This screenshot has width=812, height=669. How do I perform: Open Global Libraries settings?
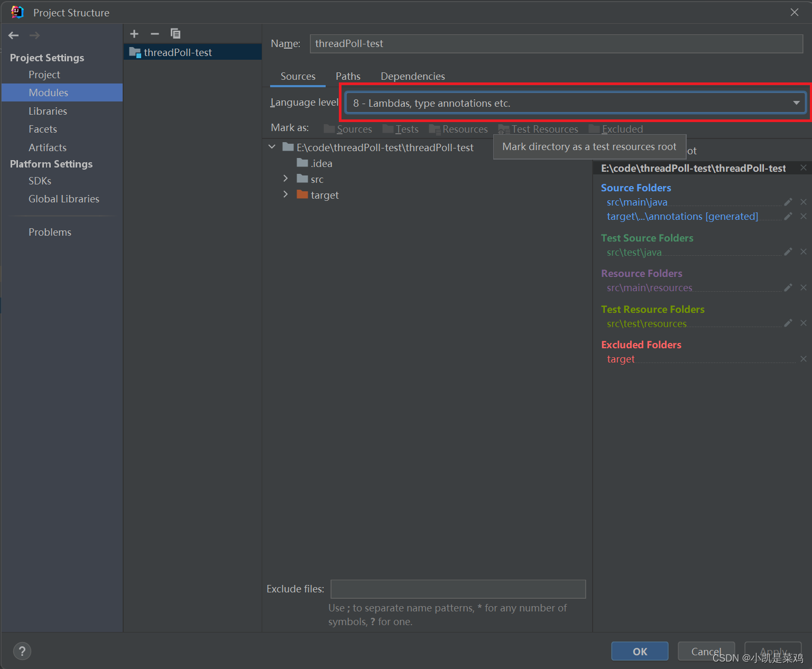[64, 199]
